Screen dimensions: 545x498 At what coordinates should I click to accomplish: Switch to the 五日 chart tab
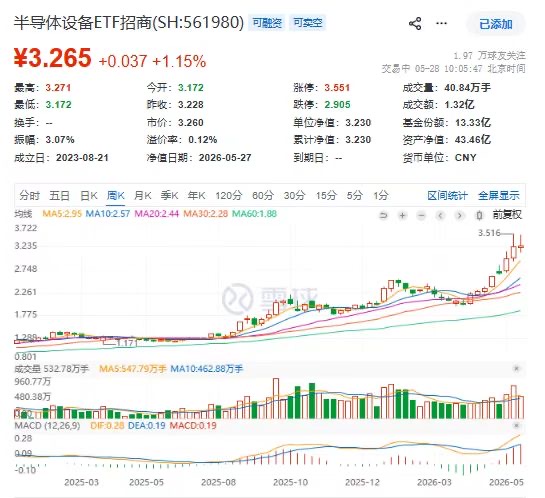click(59, 195)
